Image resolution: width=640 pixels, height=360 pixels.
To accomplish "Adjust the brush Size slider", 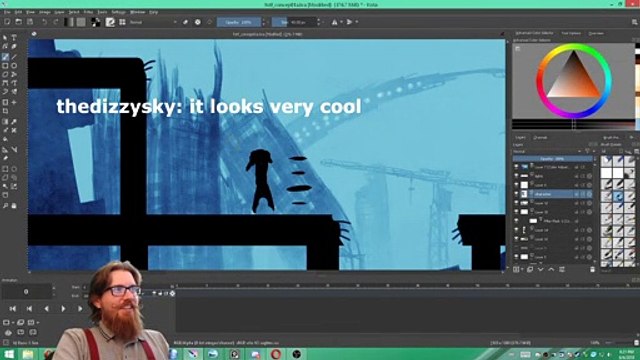I will point(294,22).
